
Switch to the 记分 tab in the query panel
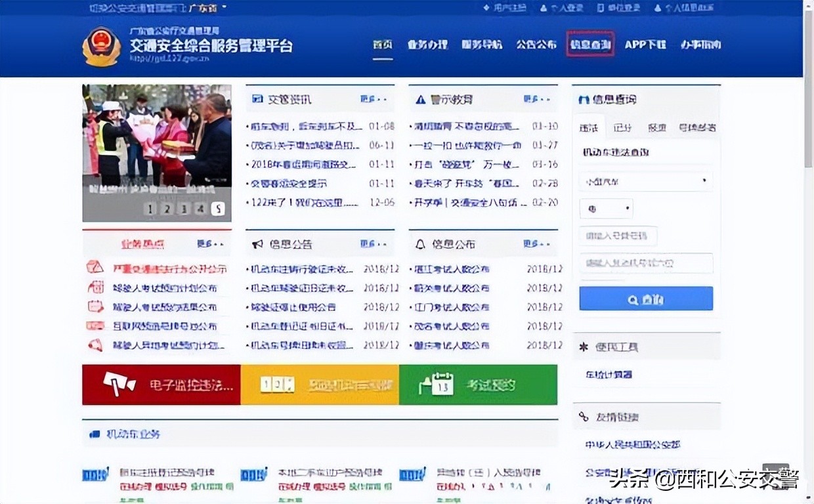click(x=622, y=127)
